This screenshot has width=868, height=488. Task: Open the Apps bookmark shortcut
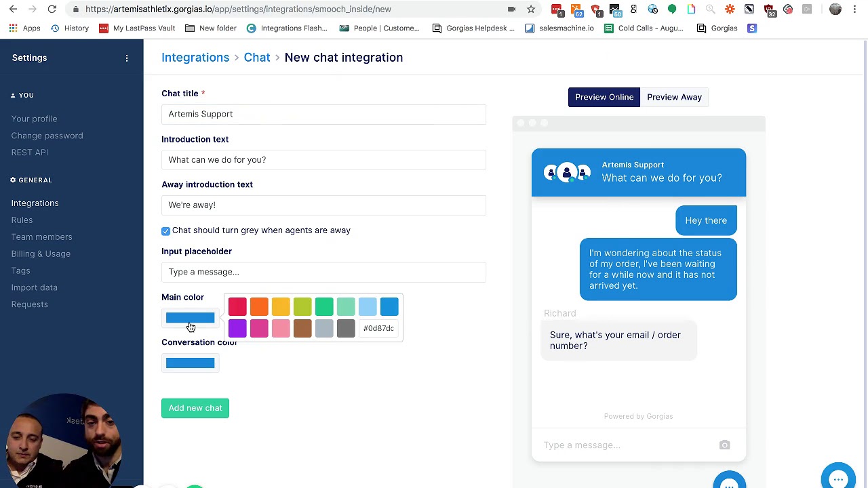[24, 28]
